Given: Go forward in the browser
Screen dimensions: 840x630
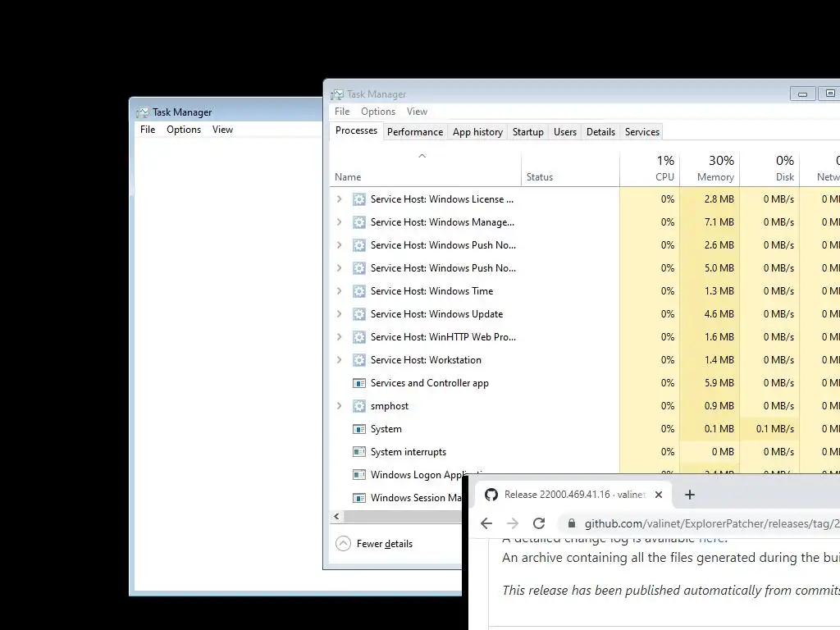Looking at the screenshot, I should [513, 523].
